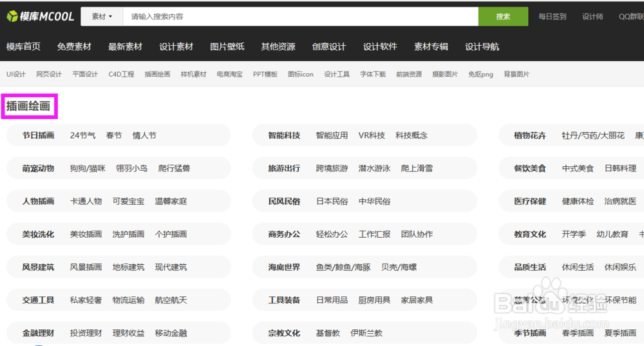Go to 模库首页 in main navigation
The image size is (644, 346).
coord(23,46)
